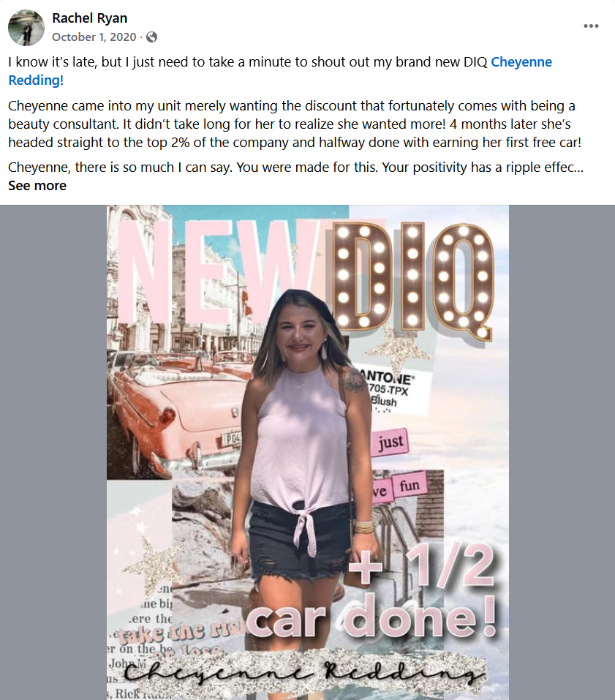The height and width of the screenshot is (700, 615).
Task: Click the Pantone Blush swatch card
Action: 393,390
